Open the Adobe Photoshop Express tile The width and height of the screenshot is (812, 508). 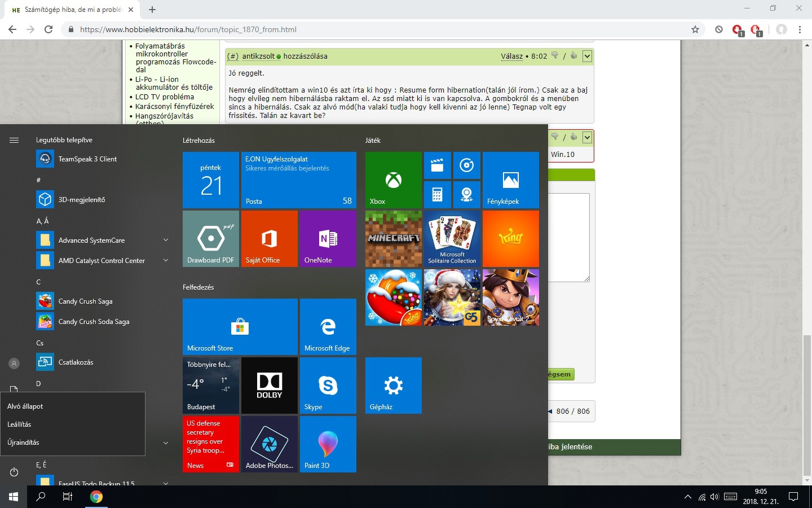tap(270, 444)
